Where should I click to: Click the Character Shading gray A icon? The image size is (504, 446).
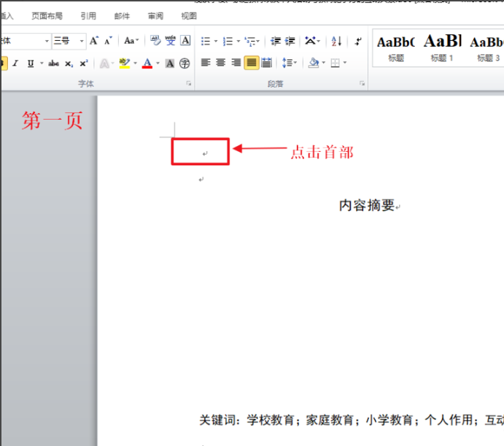click(170, 64)
